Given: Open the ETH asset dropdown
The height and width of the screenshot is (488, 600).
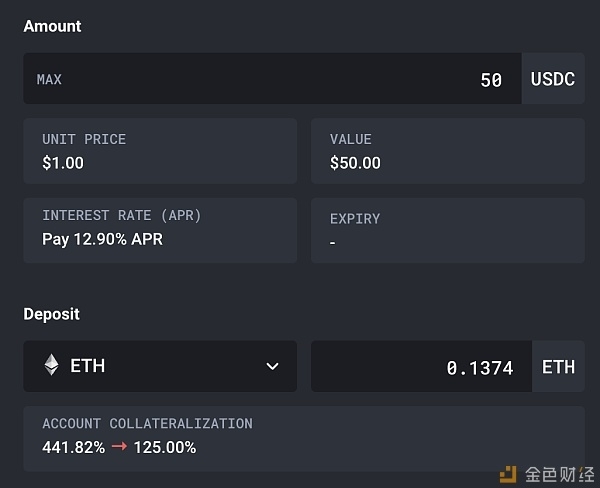Looking at the screenshot, I should click(x=160, y=366).
